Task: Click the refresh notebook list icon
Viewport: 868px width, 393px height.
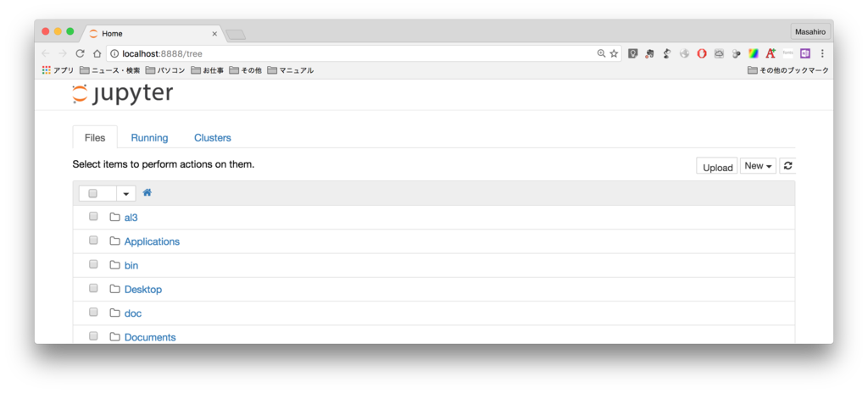Action: tap(787, 166)
